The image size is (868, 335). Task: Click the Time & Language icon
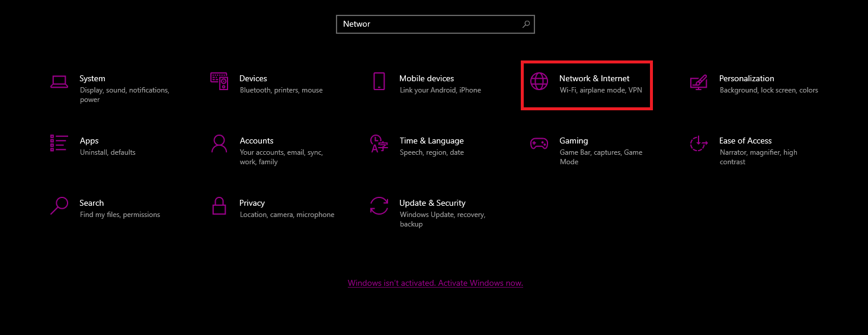[x=379, y=143]
